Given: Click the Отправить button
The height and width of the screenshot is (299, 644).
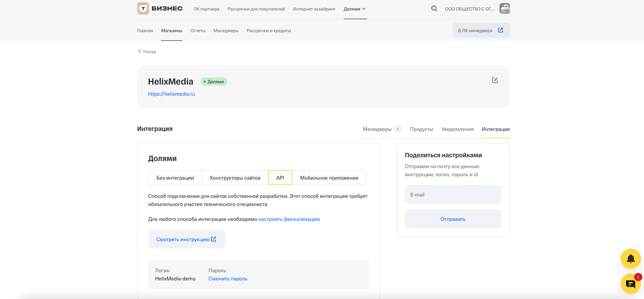Looking at the screenshot, I should (x=453, y=219).
